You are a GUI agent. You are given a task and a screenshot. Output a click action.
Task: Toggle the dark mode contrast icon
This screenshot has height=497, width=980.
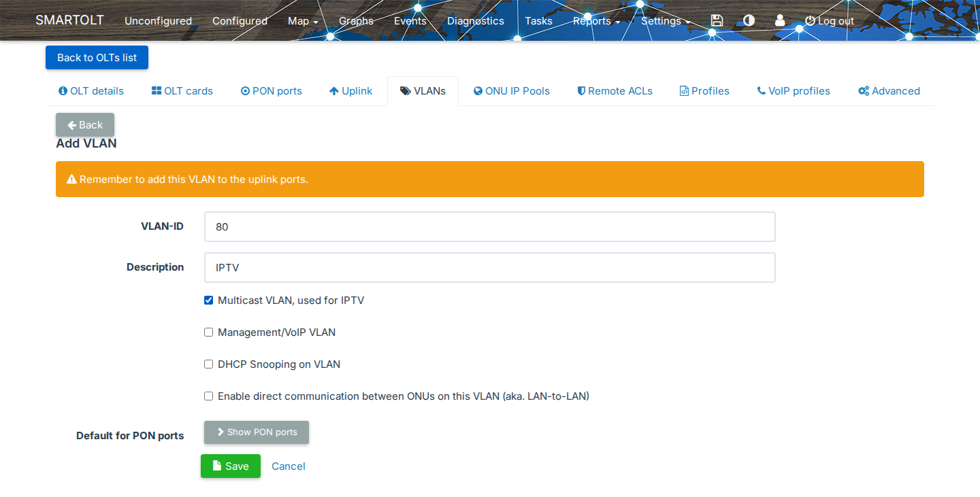pyautogui.click(x=749, y=21)
